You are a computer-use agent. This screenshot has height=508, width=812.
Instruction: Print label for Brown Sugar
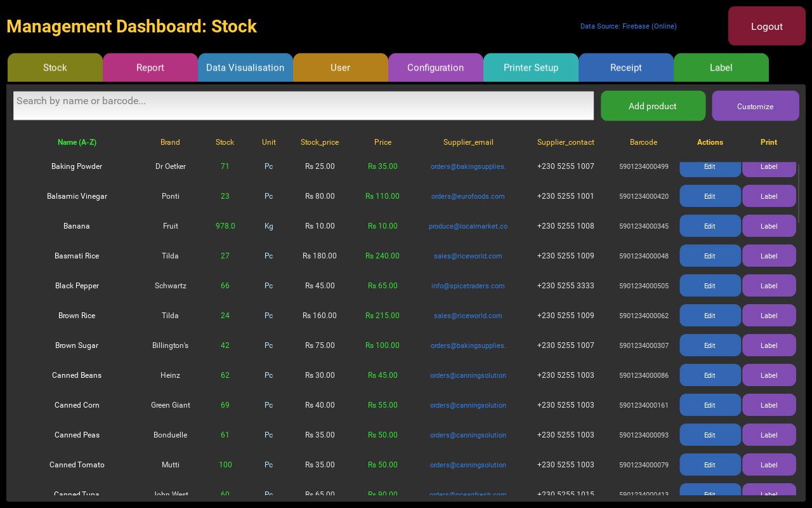coord(769,345)
